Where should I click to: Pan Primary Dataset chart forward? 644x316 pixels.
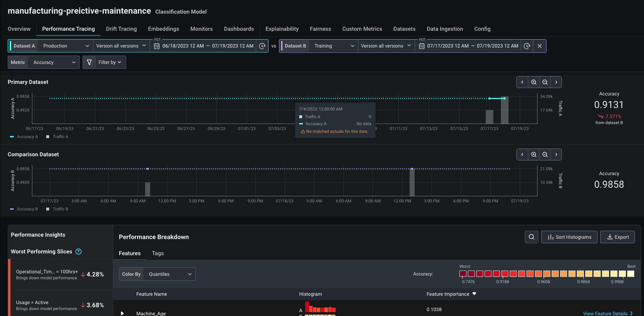pos(556,82)
